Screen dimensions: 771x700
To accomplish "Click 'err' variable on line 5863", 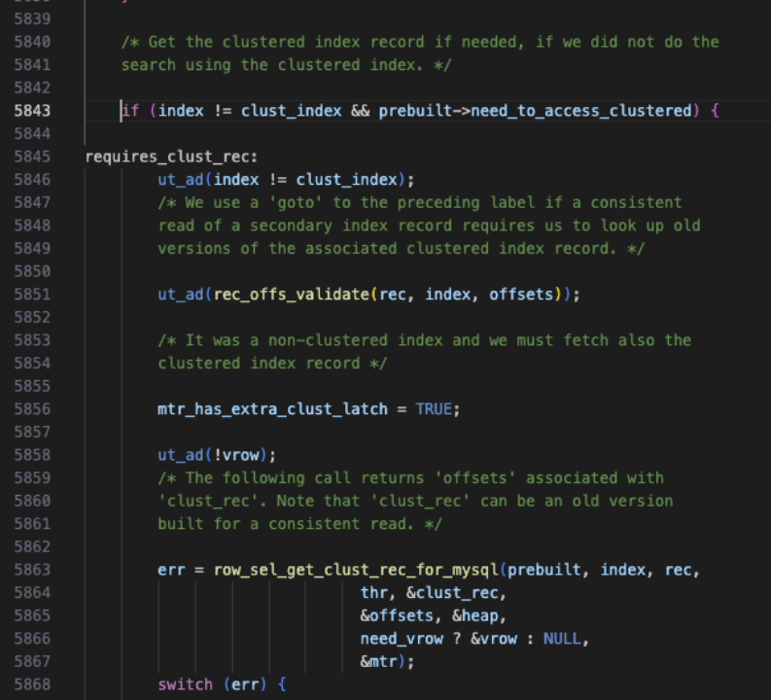I will (x=171, y=570).
